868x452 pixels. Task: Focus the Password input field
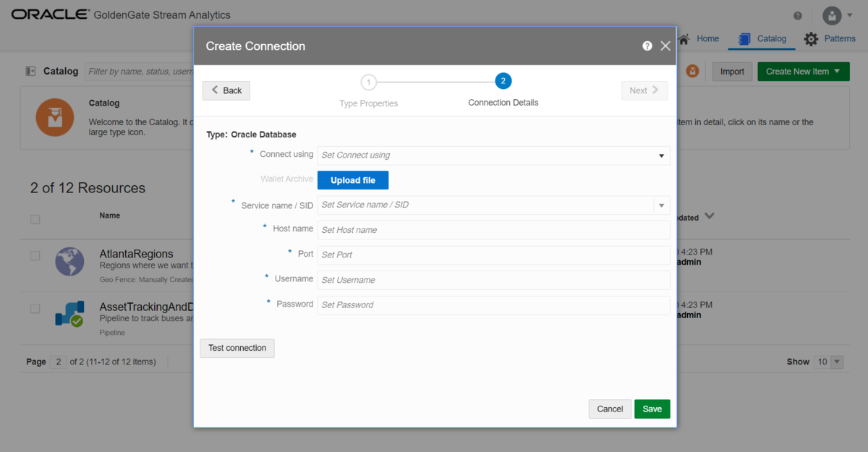493,305
